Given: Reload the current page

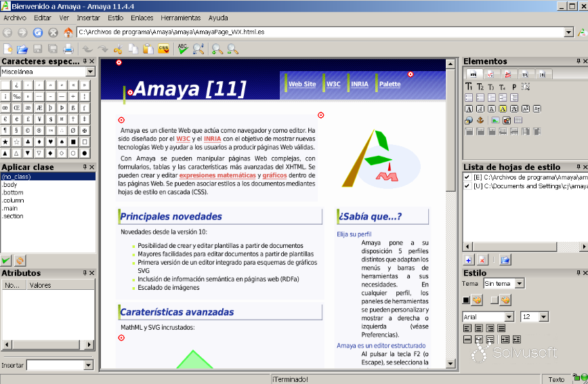Looking at the screenshot, I should coord(38,33).
